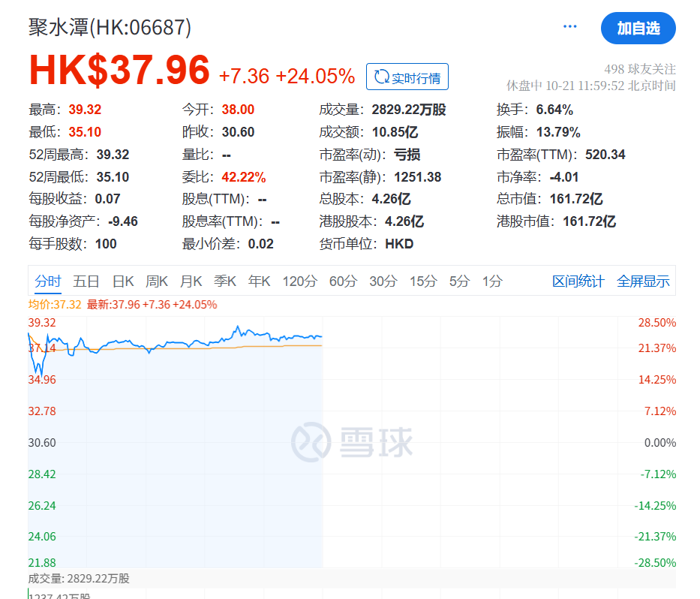Switch to the 120分 interval chart

[x=299, y=281]
